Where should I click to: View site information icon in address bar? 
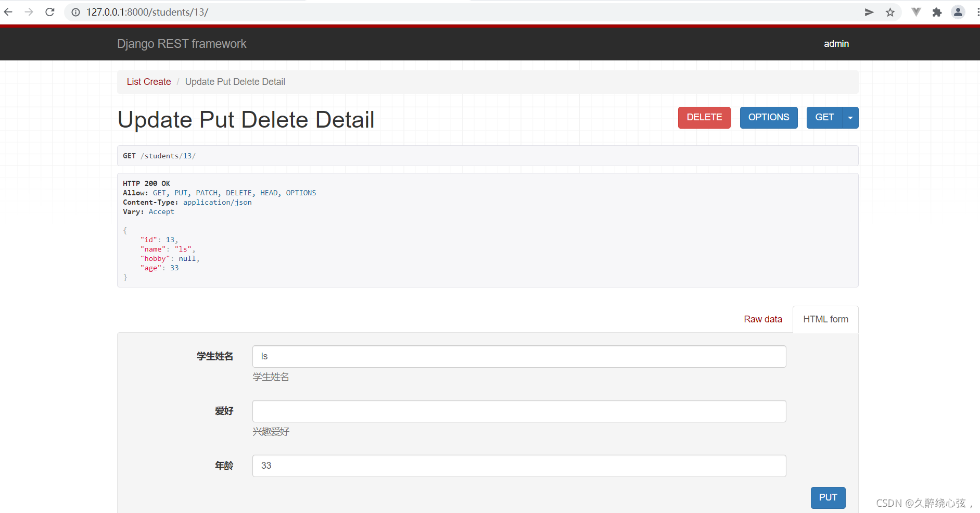[x=76, y=12]
